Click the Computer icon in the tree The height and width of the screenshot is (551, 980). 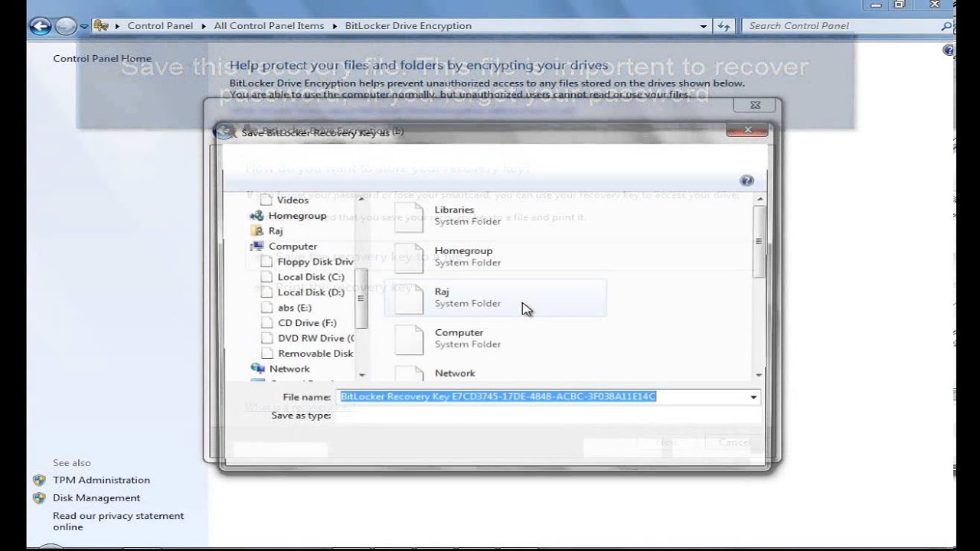point(257,246)
